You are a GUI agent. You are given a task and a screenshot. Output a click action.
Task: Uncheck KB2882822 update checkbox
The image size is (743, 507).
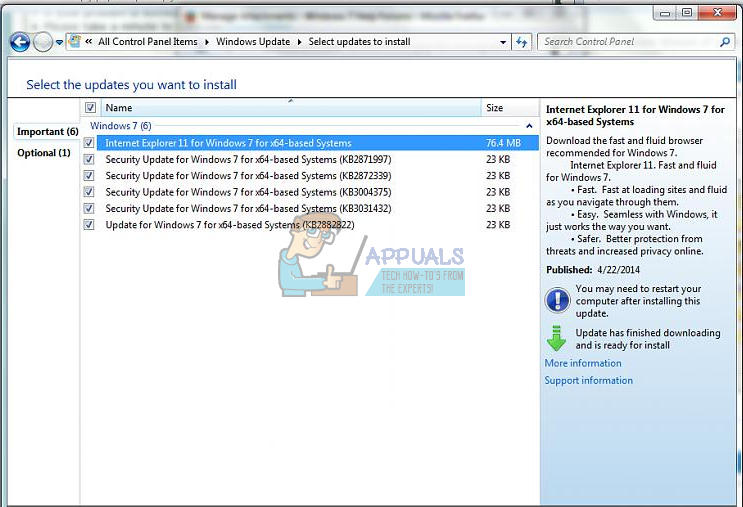pos(89,225)
